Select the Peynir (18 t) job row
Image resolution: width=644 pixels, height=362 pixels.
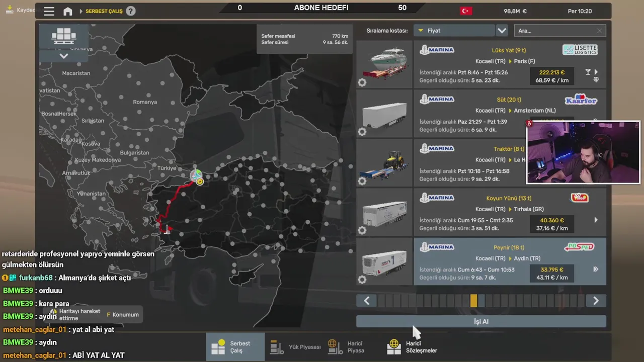click(510, 261)
